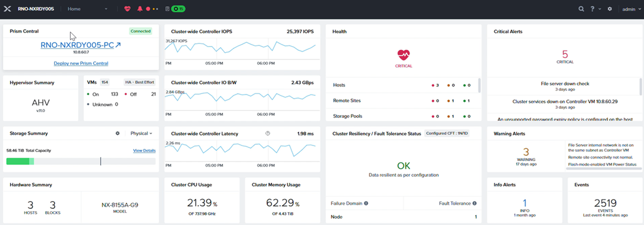Click Deploy new Prism Central link
The height and width of the screenshot is (225, 644).
pyautogui.click(x=81, y=63)
